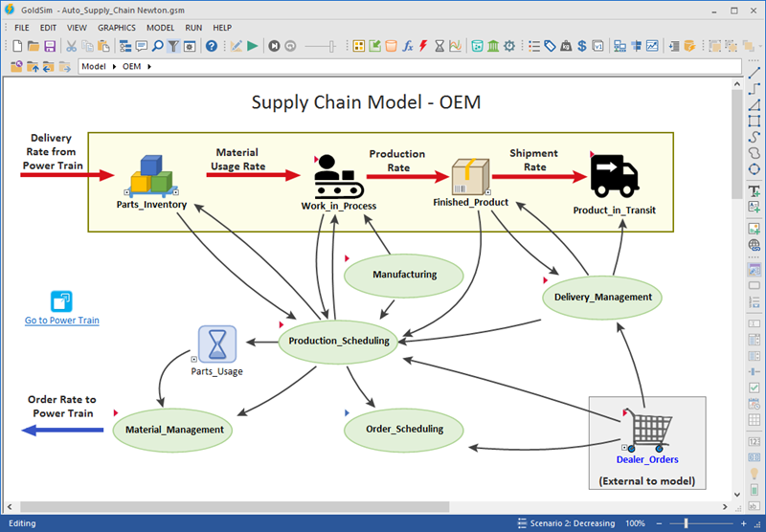Switch to edit mode pencil icon
766x532 pixels.
236,46
